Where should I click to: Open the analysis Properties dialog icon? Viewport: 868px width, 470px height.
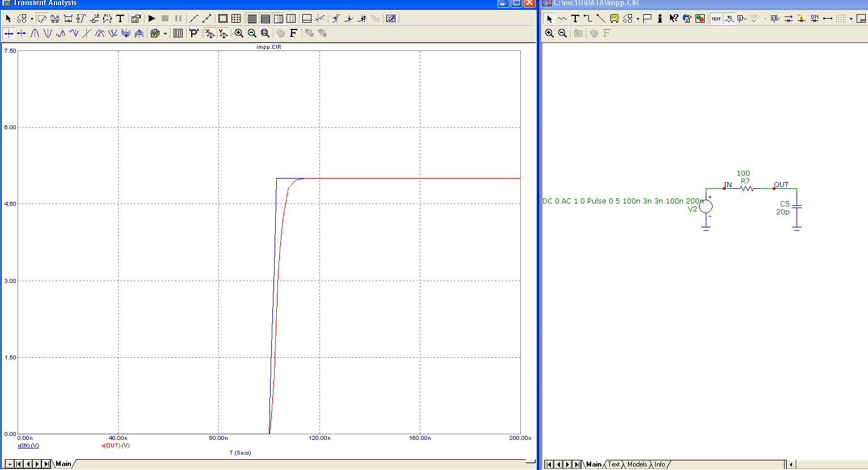coord(136,19)
